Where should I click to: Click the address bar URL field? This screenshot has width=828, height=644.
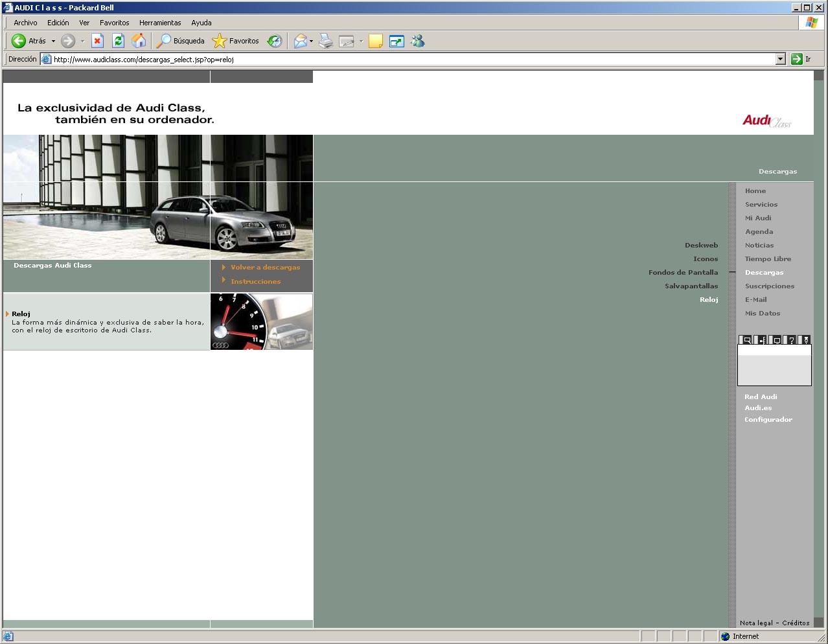pos(413,59)
